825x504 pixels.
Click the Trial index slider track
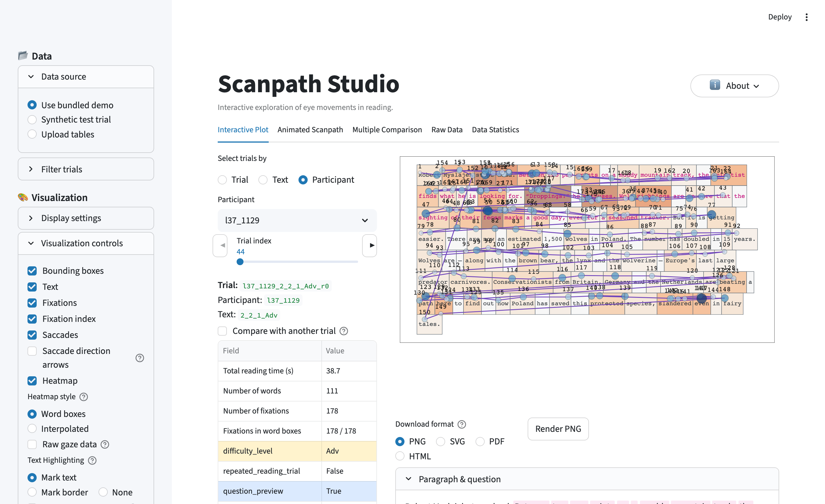coord(297,262)
